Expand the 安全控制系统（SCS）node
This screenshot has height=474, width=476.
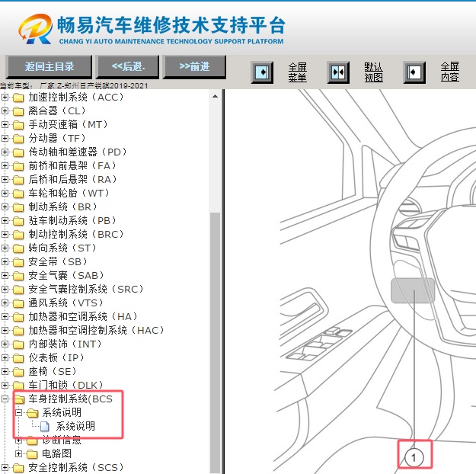coord(5,467)
